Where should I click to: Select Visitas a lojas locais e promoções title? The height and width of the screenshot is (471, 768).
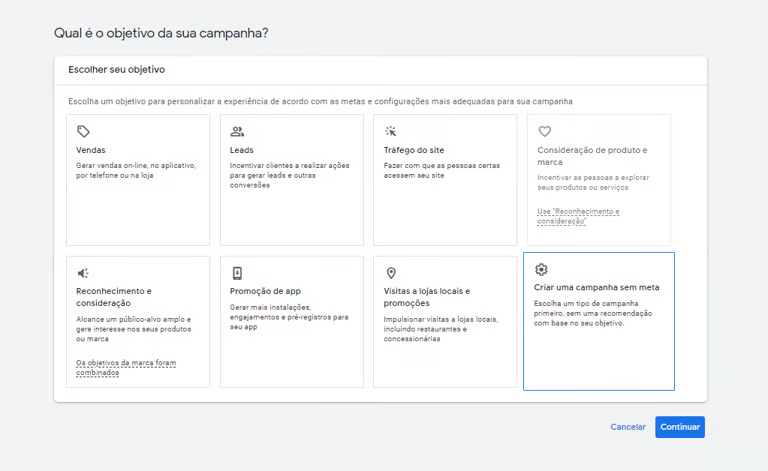427,297
